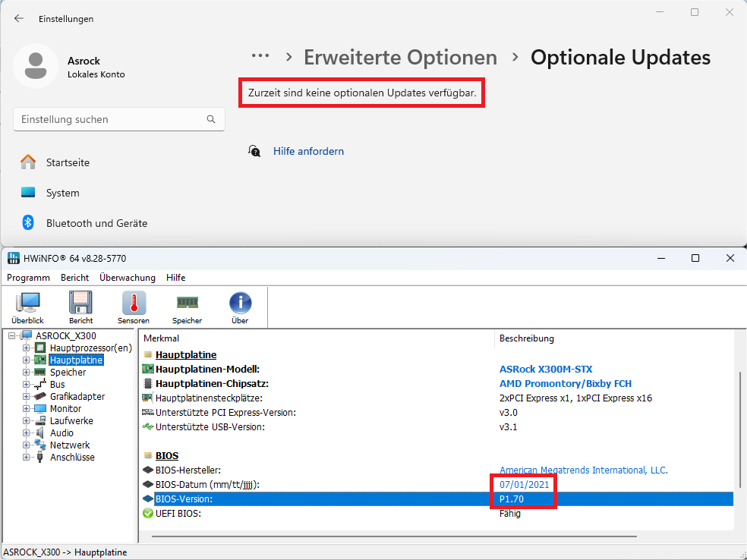Open the Überwachung menu
Image resolution: width=747 pixels, height=560 pixels.
click(x=127, y=278)
